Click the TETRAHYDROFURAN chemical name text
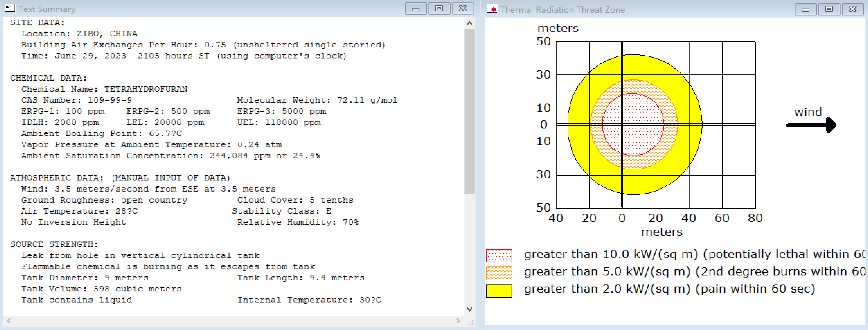 coord(146,89)
